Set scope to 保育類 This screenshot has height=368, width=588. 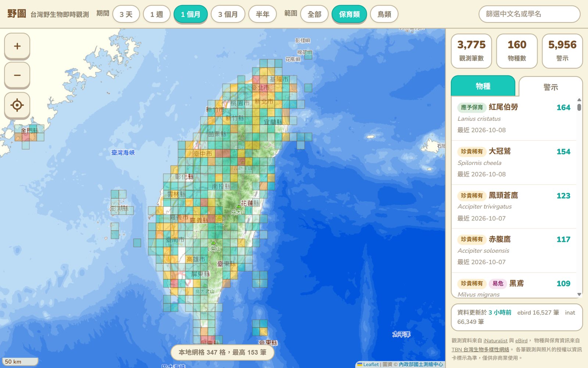coord(349,14)
